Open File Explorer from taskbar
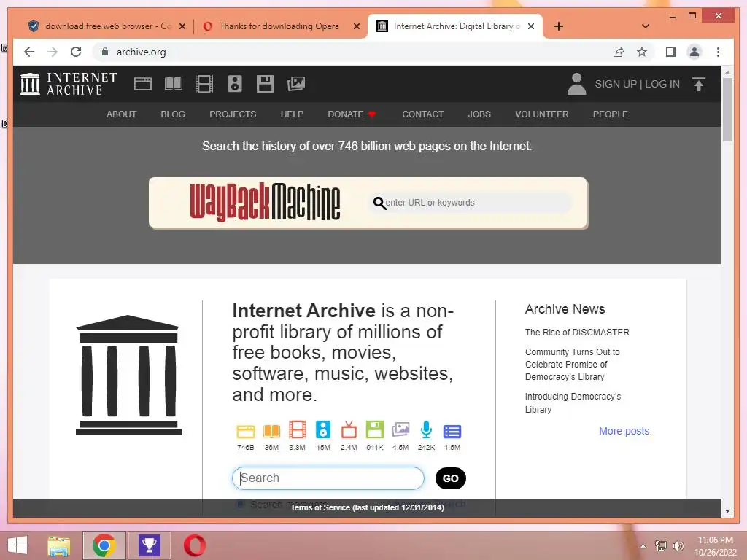The height and width of the screenshot is (560, 747). coord(58,545)
